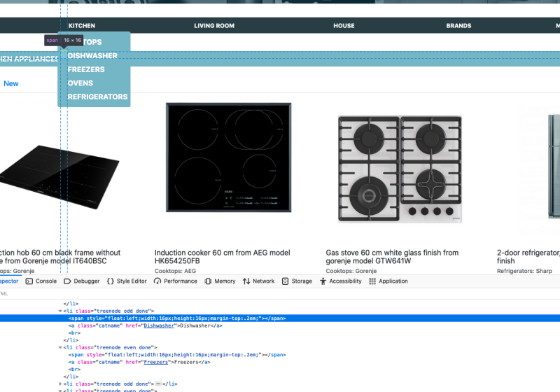The height and width of the screenshot is (392, 560).
Task: Click the Application grid icon
Action: point(372,281)
